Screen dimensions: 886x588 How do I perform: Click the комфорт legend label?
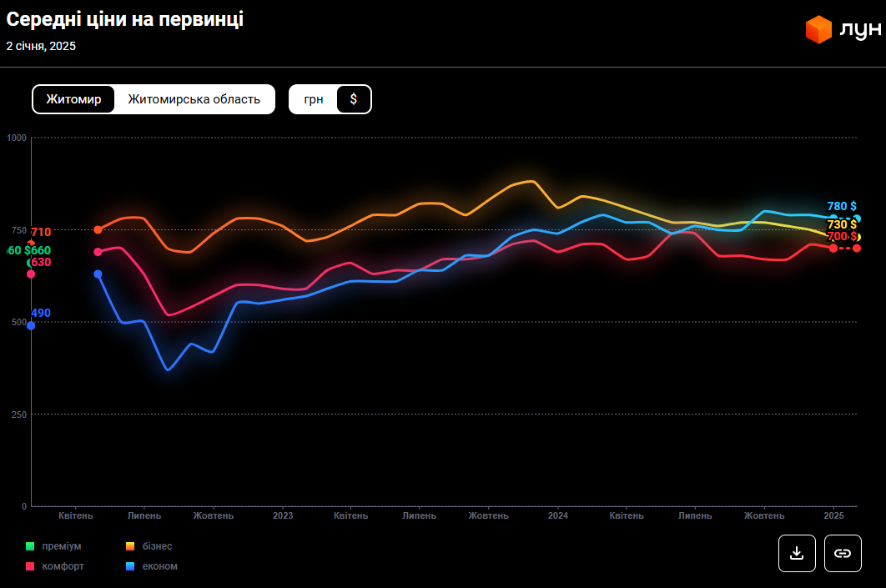click(x=63, y=566)
